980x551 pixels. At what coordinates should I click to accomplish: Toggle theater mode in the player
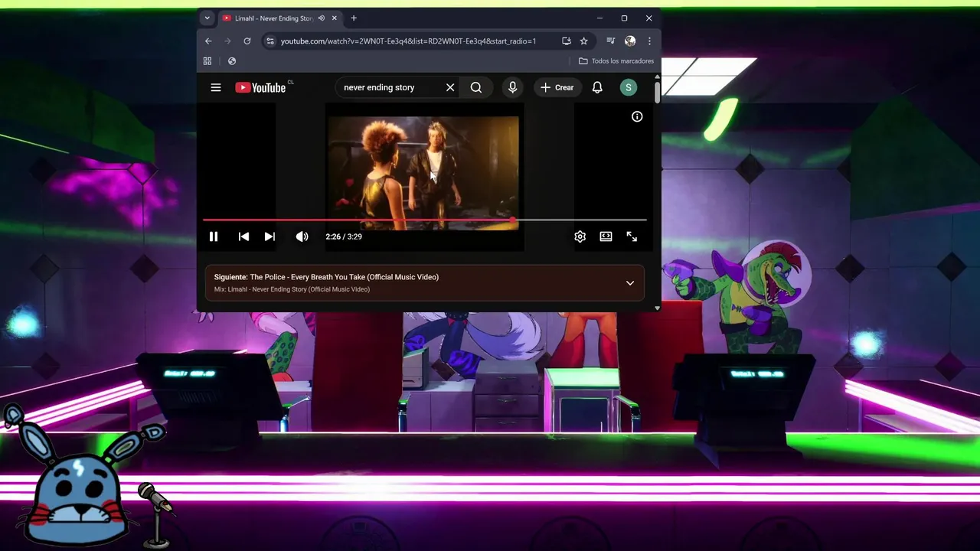click(x=606, y=236)
